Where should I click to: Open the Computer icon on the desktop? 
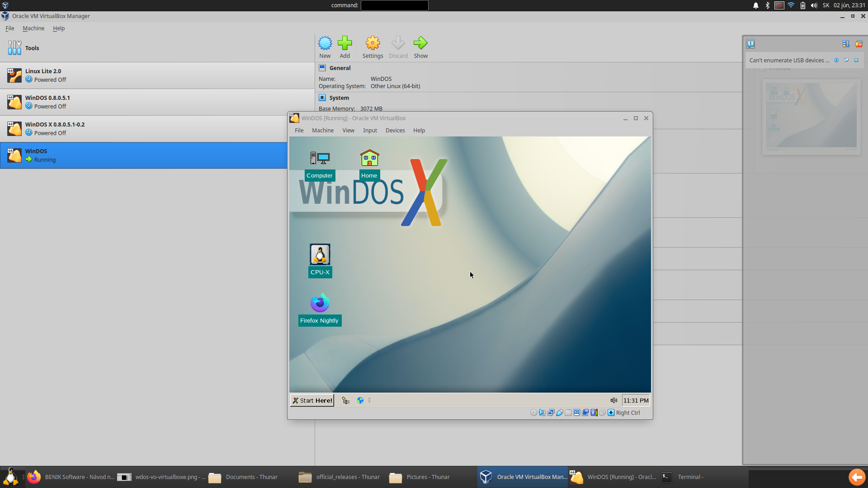point(320,158)
